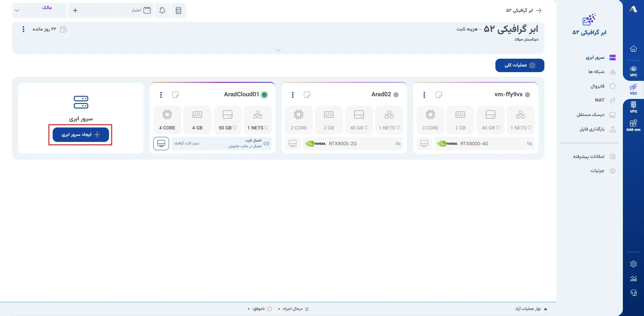Open the three-dot menu beside ۲۲ روز مانده

[23, 29]
